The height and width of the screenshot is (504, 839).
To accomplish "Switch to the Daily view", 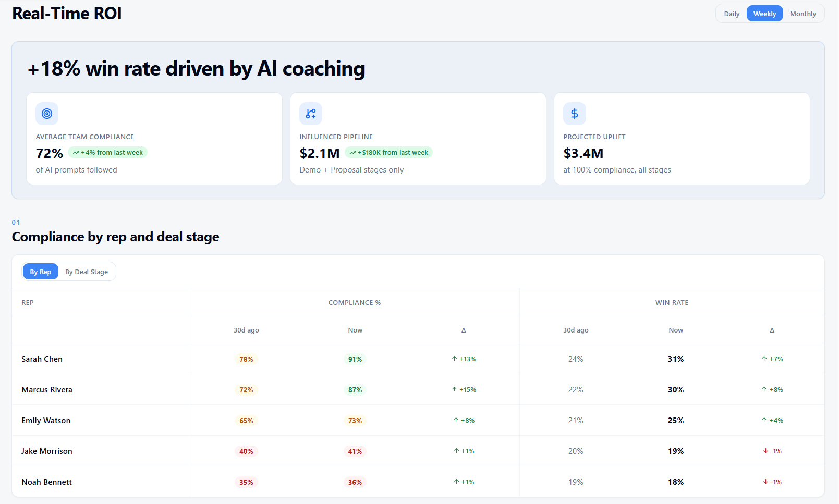I will point(731,14).
